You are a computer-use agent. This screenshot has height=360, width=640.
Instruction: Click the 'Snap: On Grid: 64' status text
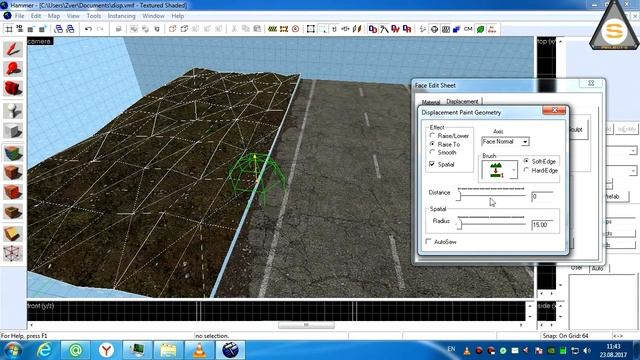coord(565,336)
